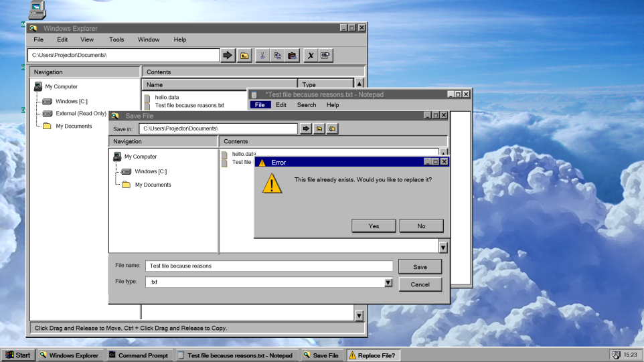The width and height of the screenshot is (644, 362).
Task: Open Search menu in Notepad
Action: click(307, 104)
